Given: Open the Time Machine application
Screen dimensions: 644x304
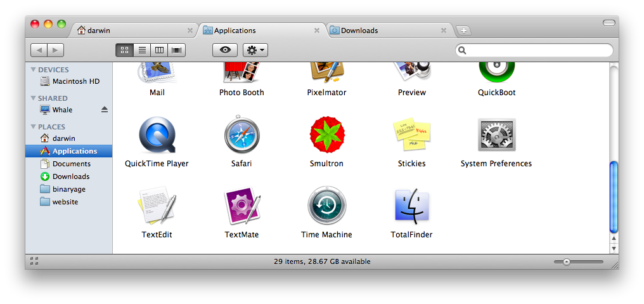Looking at the screenshot, I should pyautogui.click(x=326, y=206).
